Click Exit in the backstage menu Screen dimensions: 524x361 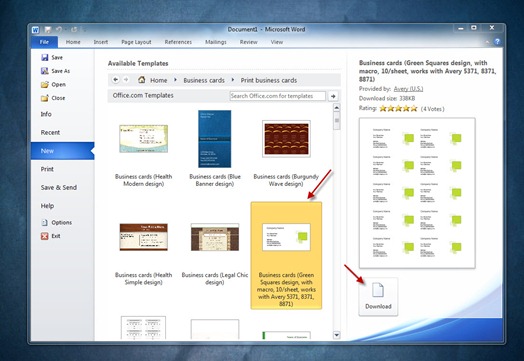pos(50,236)
